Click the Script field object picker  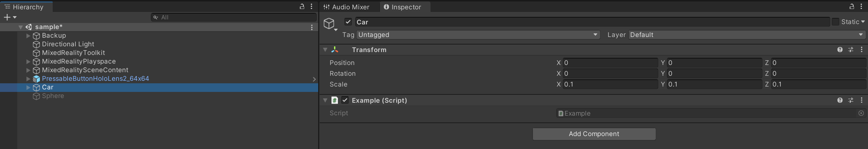click(861, 113)
